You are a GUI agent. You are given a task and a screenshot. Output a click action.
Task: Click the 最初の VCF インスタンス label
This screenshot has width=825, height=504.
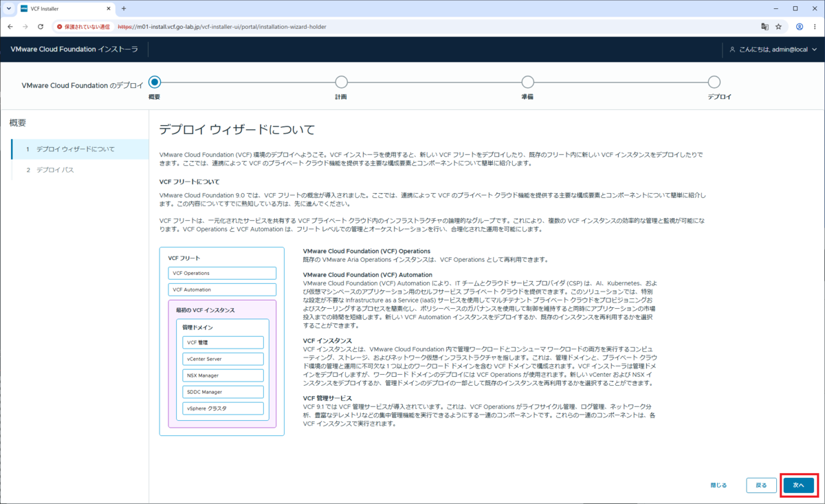click(x=206, y=310)
